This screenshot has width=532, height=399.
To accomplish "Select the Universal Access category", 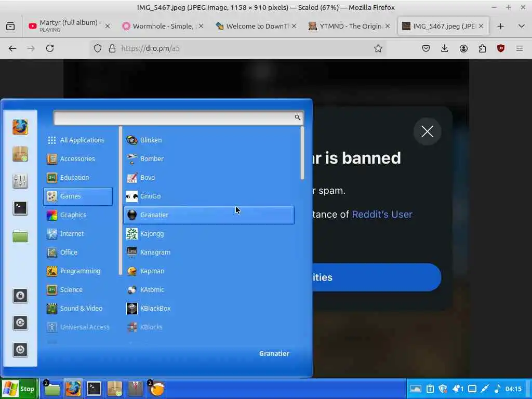I will coord(78,327).
